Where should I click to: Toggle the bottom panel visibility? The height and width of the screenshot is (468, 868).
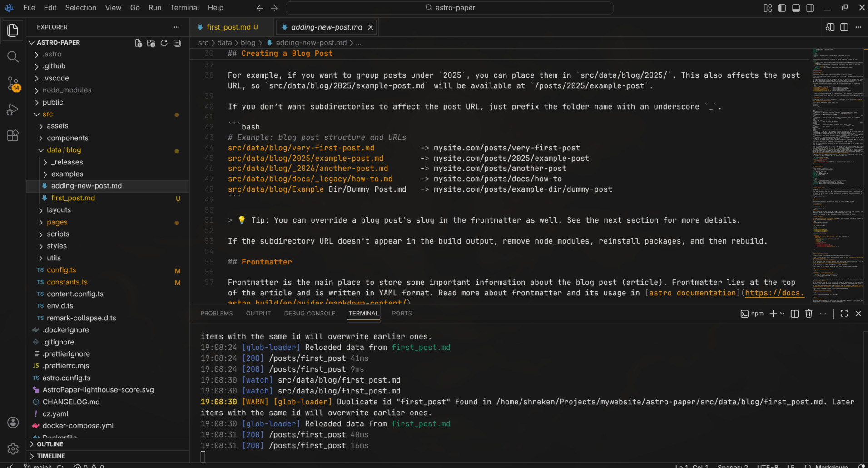[x=795, y=8]
